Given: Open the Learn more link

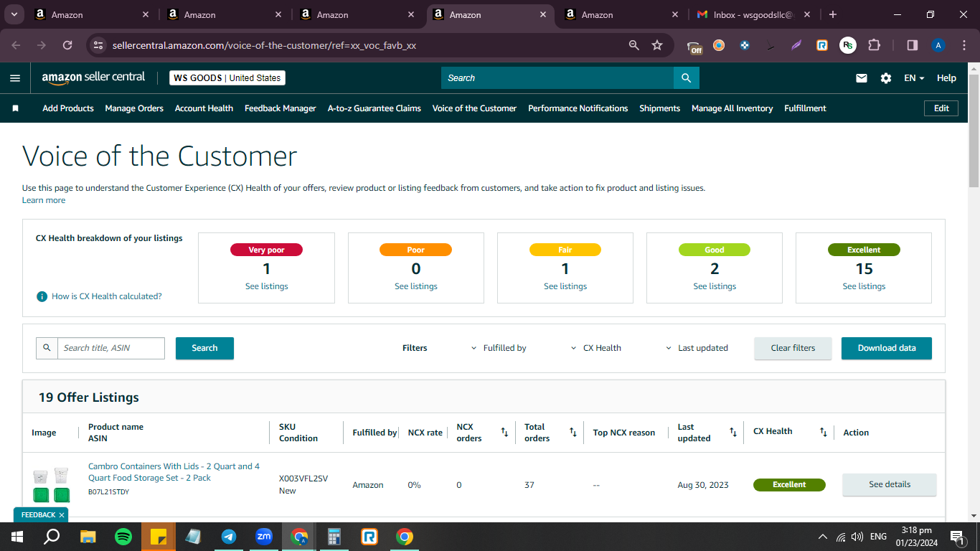Looking at the screenshot, I should point(44,200).
